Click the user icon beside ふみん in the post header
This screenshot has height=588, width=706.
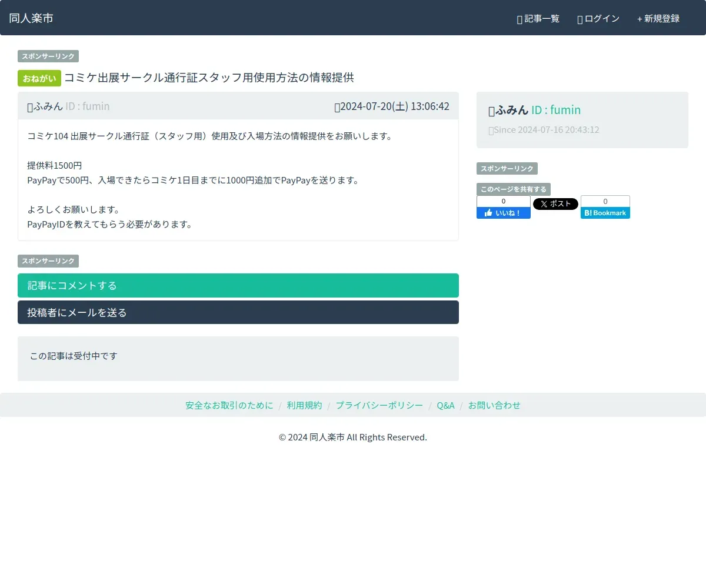[30, 107]
